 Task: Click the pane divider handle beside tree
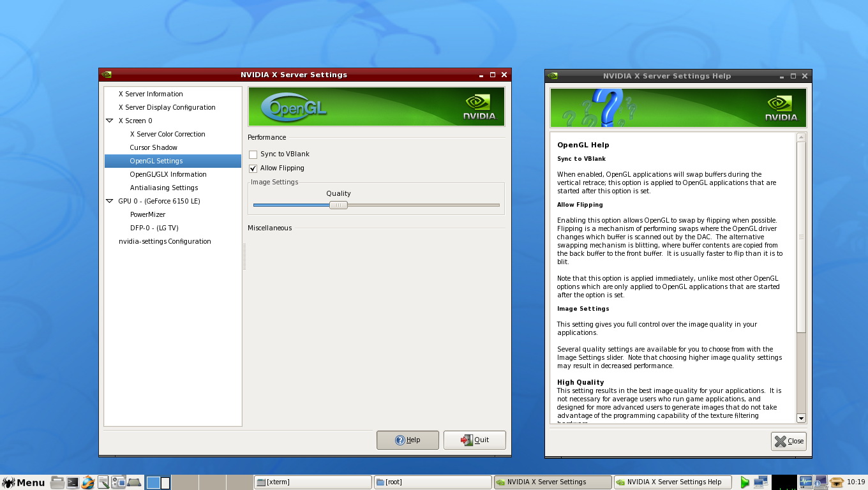point(244,256)
